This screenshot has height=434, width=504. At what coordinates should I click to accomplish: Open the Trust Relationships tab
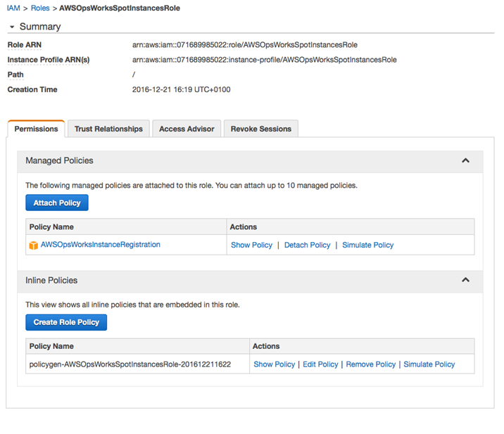(108, 129)
